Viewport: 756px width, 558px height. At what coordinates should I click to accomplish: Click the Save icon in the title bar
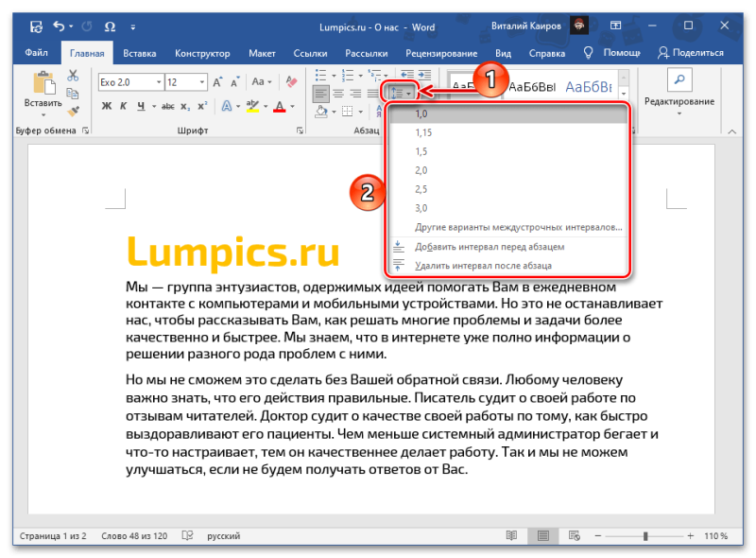coord(36,26)
